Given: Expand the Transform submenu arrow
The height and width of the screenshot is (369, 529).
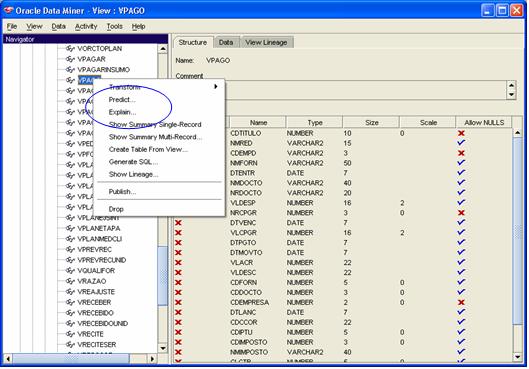Looking at the screenshot, I should (216, 87).
